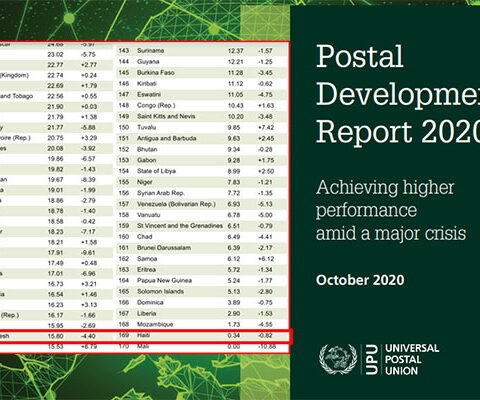Select the Syrian Arab Rep. name

(x=161, y=193)
